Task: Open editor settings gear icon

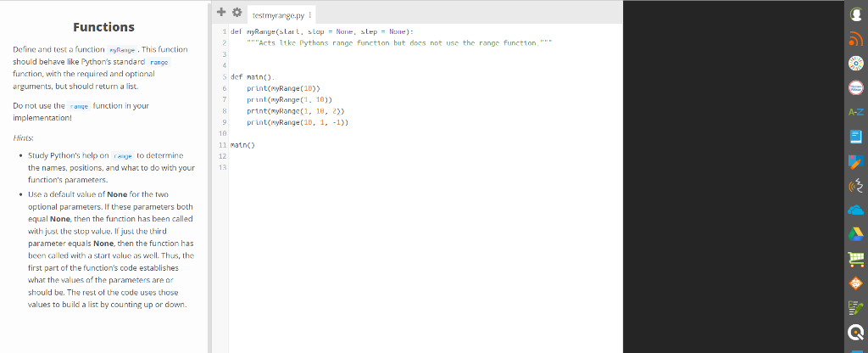Action: coord(237,12)
